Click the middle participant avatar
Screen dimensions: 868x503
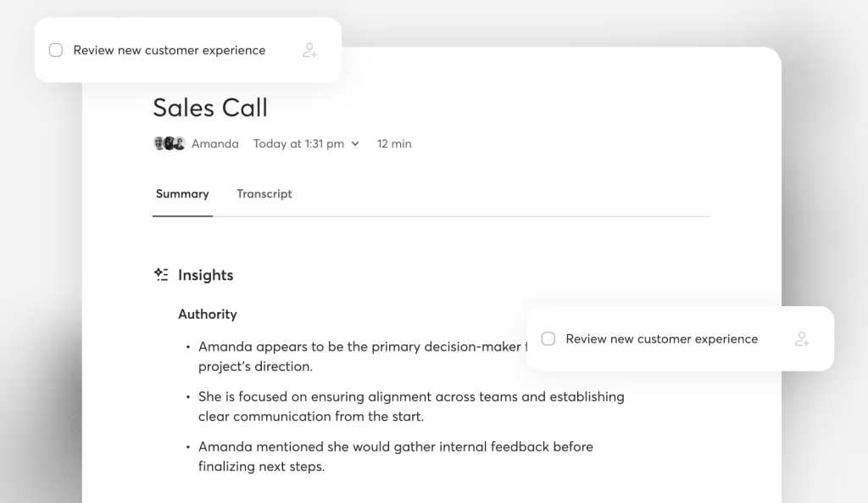pyautogui.click(x=170, y=143)
